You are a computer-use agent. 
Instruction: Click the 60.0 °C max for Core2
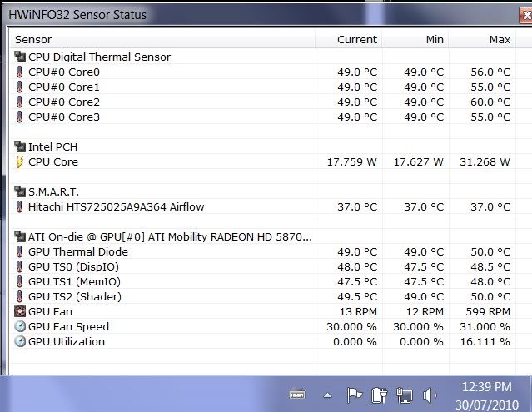(x=490, y=102)
